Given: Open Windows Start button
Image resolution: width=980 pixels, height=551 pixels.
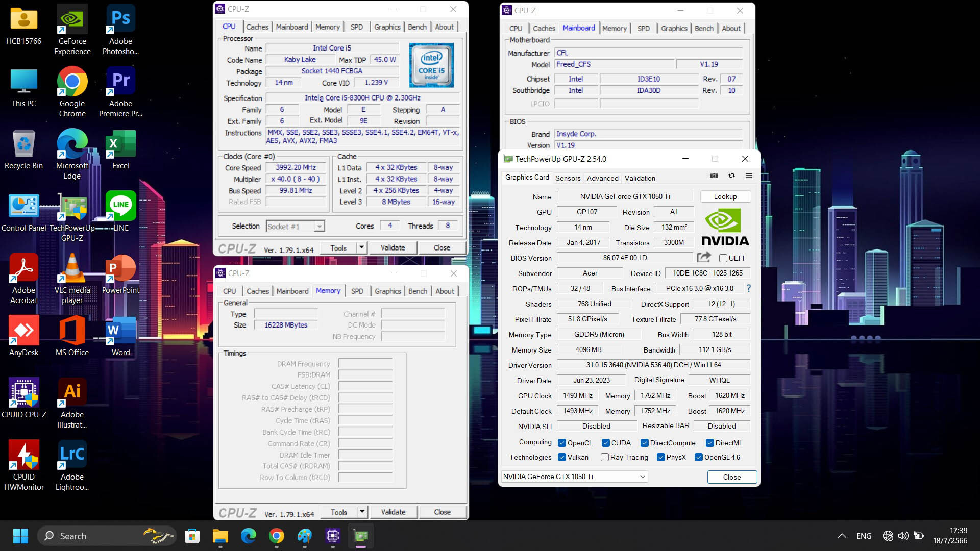Looking at the screenshot, I should tap(20, 536).
